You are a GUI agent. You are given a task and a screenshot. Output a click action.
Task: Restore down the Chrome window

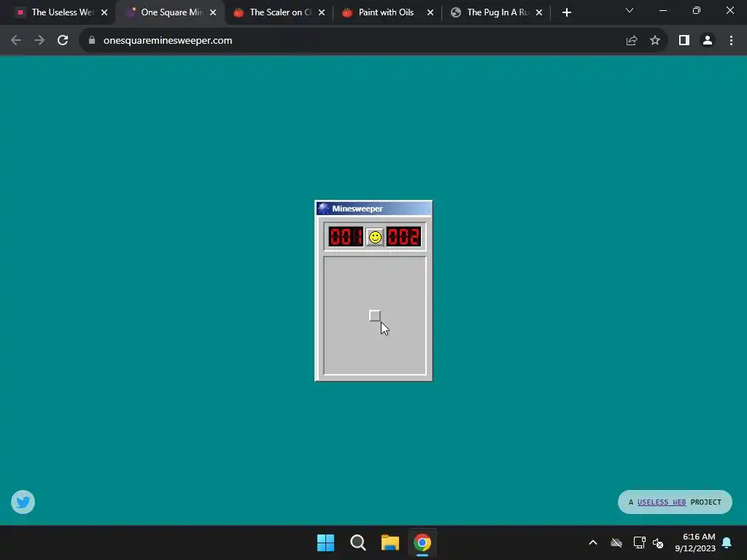pos(697,10)
